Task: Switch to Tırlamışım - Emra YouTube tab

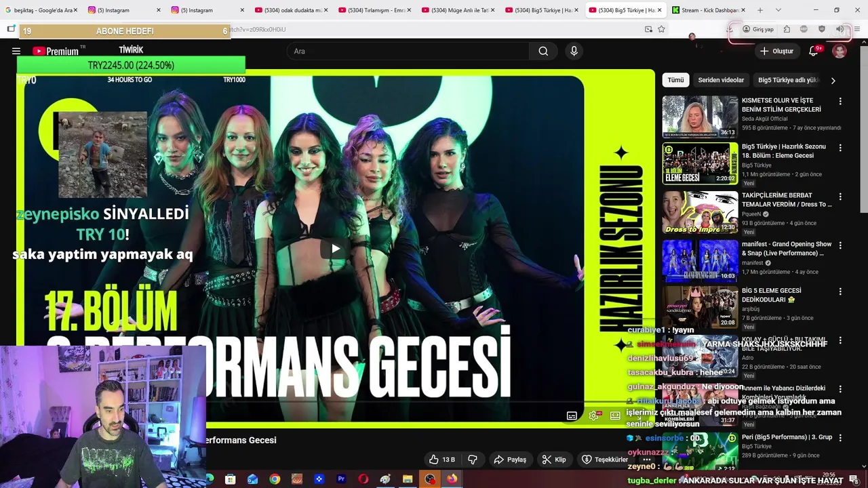Action: [x=375, y=10]
